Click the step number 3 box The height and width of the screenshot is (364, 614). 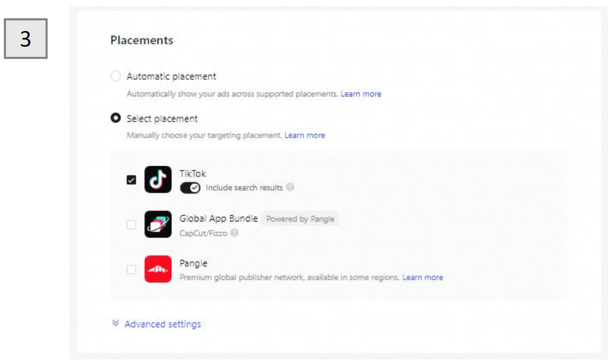pos(25,38)
